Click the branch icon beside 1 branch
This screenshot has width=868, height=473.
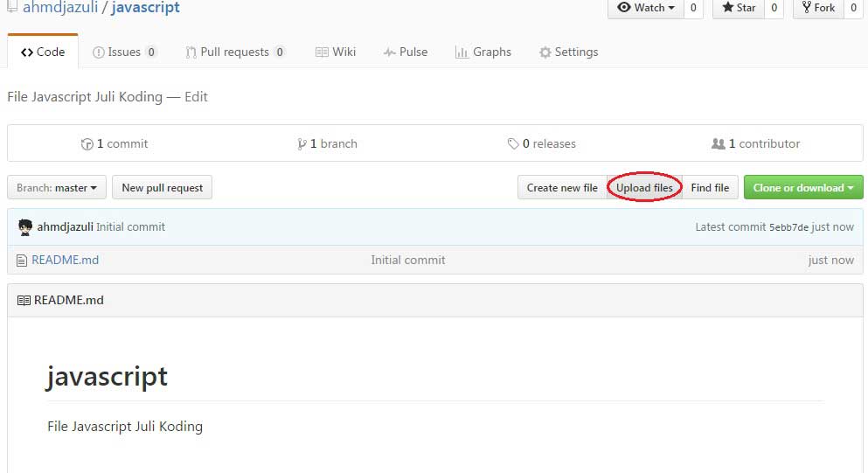pos(302,144)
